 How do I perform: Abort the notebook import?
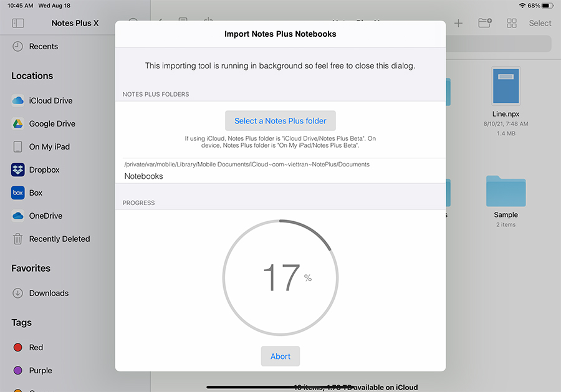[280, 356]
